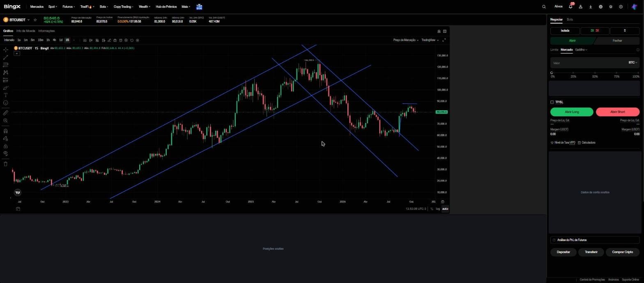This screenshot has height=283, width=644.
Task: Switch to Informações tab
Action: click(x=46, y=31)
